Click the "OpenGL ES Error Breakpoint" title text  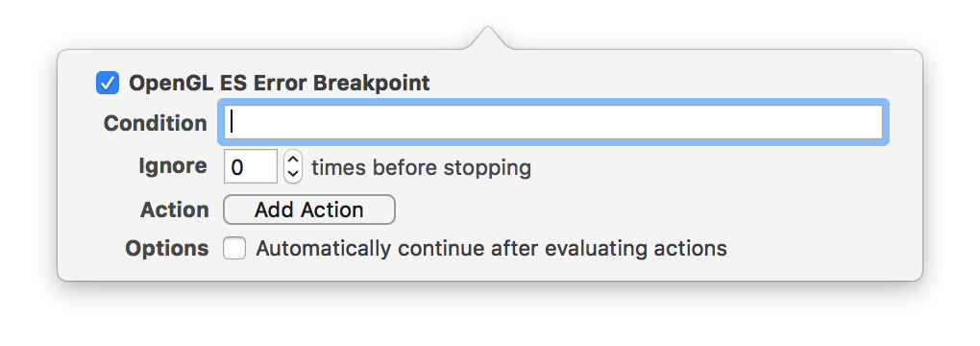point(279,84)
